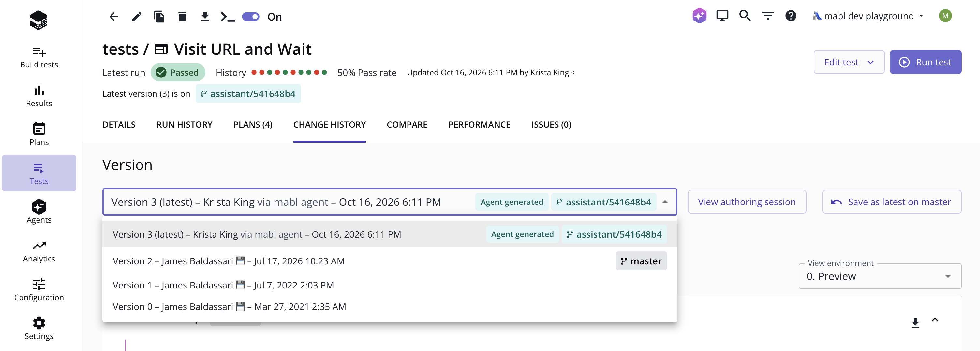Switch to the RUN HISTORY tab
Image resolution: width=980 pixels, height=351 pixels.
click(x=184, y=125)
